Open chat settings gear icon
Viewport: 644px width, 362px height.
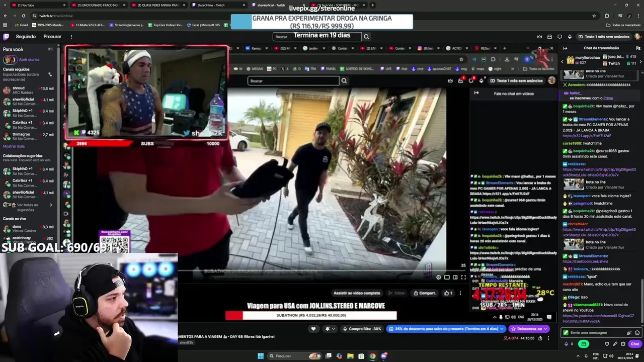coord(623,344)
